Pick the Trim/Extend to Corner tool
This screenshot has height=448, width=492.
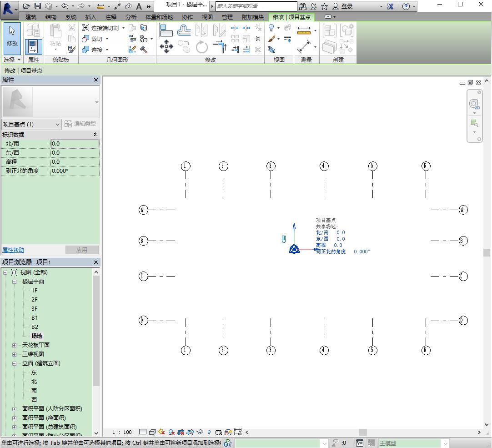point(219,47)
